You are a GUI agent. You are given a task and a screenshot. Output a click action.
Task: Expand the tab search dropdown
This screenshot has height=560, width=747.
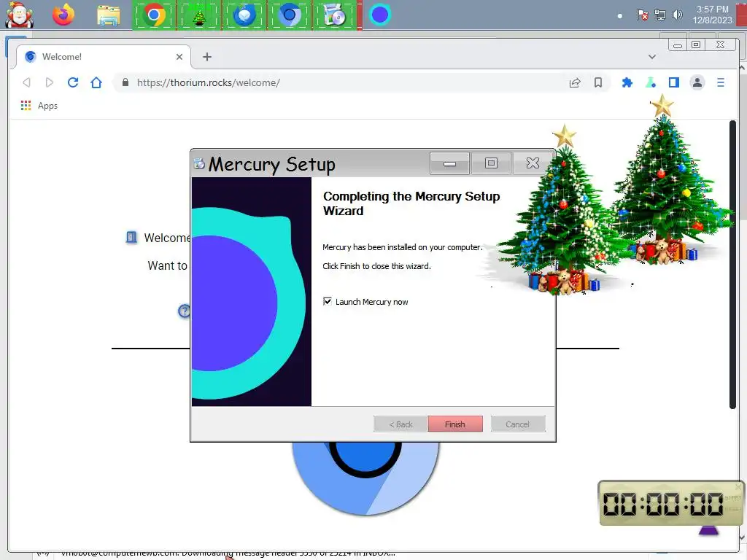point(651,57)
